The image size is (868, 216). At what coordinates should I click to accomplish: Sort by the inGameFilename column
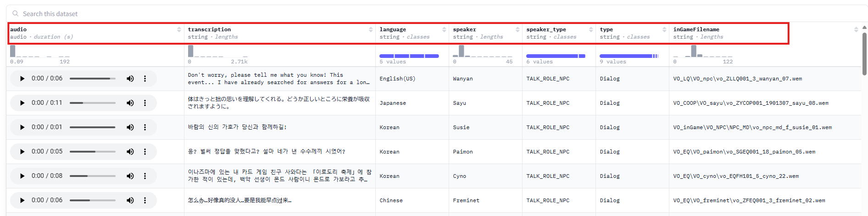coord(856,29)
